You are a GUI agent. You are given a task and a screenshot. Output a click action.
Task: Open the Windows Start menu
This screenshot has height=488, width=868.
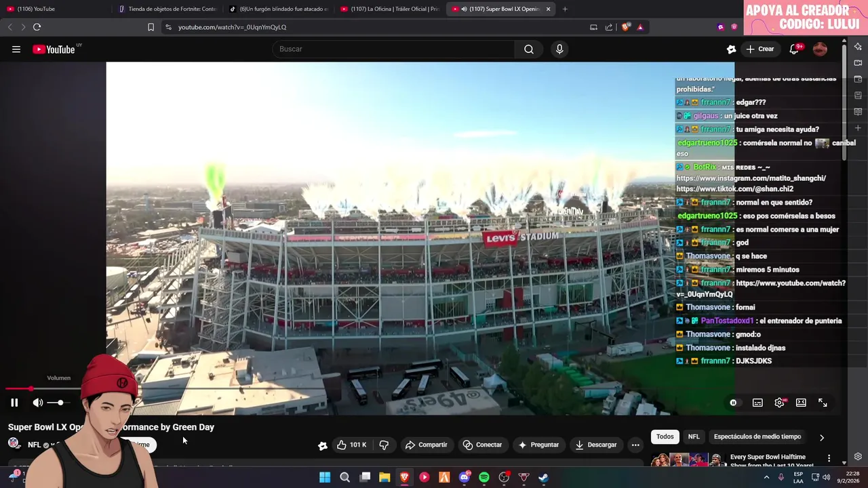point(325,477)
